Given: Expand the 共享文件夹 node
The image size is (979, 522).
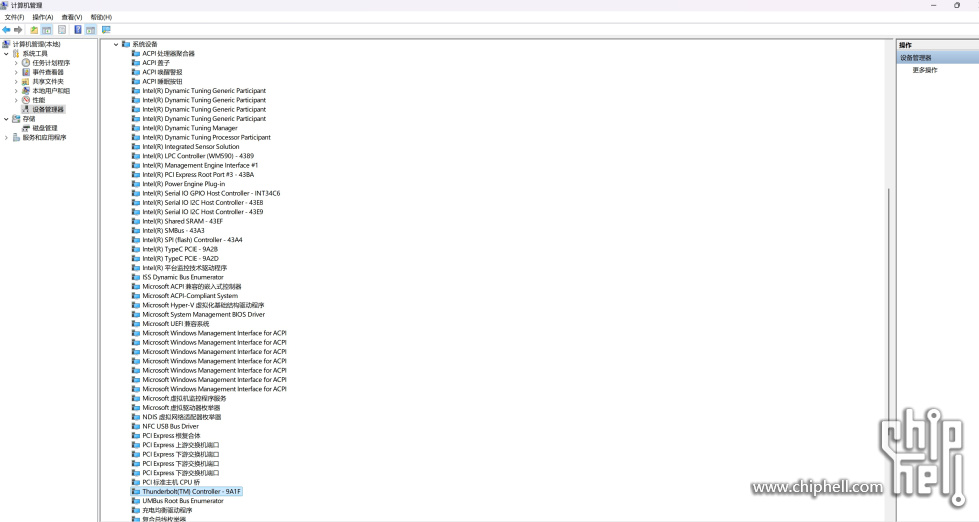Looking at the screenshot, I should 16,82.
